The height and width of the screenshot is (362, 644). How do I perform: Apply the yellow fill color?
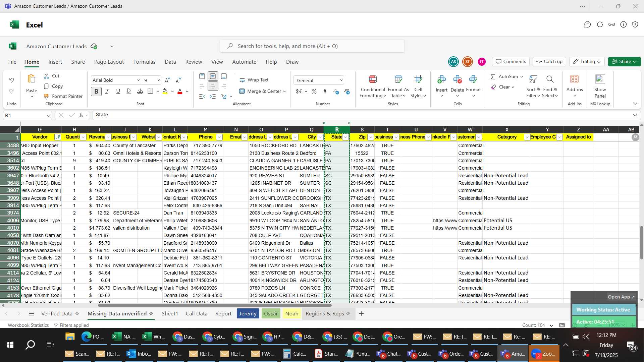pyautogui.click(x=165, y=91)
